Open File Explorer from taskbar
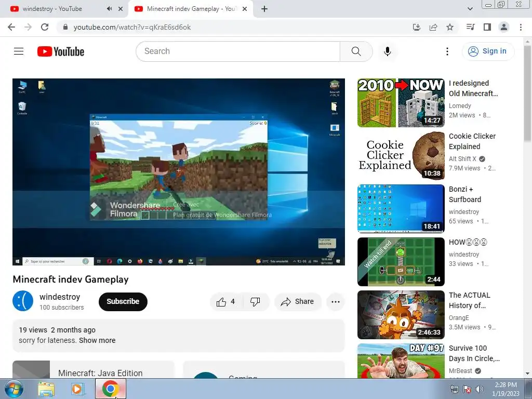The image size is (532, 399). [46, 389]
